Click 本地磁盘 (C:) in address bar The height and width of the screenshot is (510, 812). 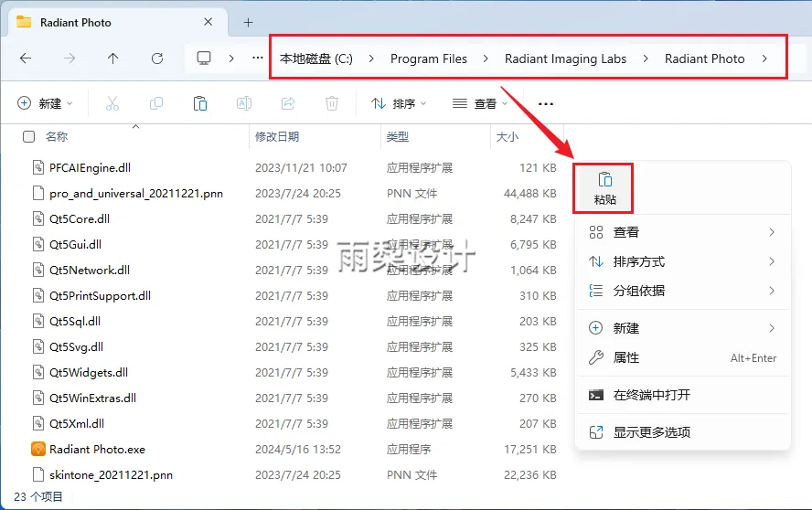[x=315, y=58]
